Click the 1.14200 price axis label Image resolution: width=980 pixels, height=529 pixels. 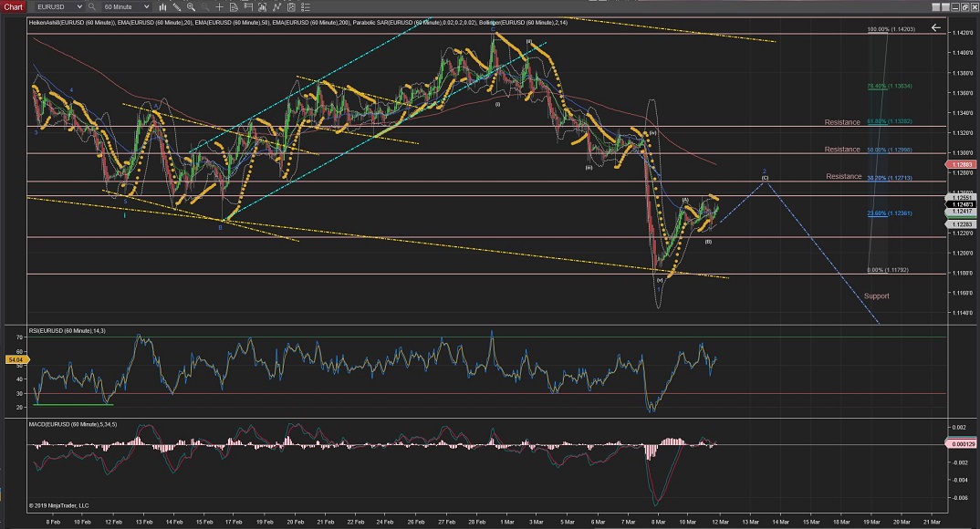click(x=964, y=33)
